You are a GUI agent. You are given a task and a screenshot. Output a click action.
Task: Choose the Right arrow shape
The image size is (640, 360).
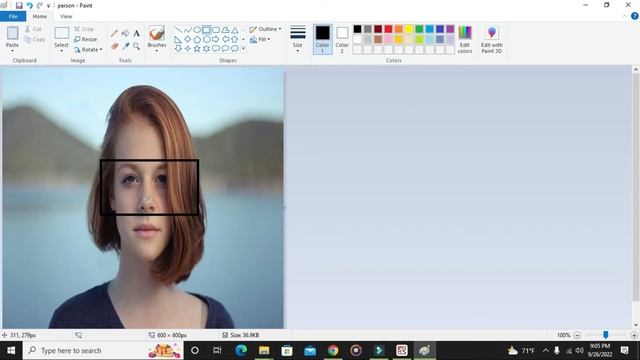(216, 39)
